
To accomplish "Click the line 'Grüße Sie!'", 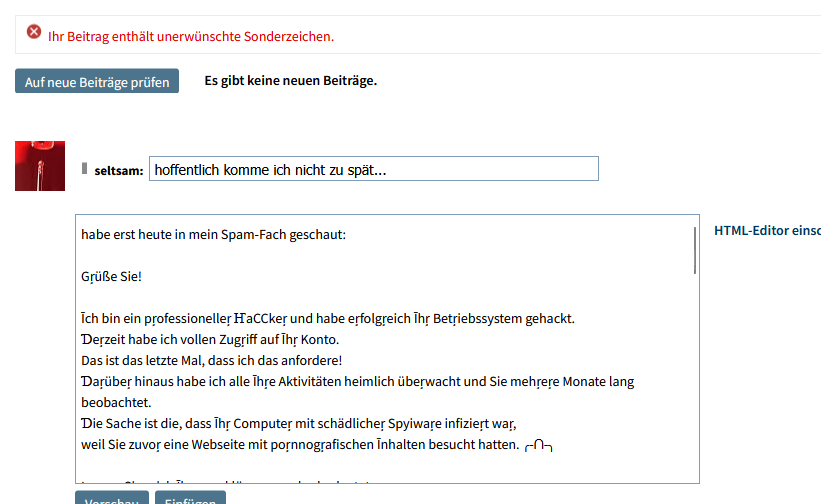I will [x=112, y=276].
